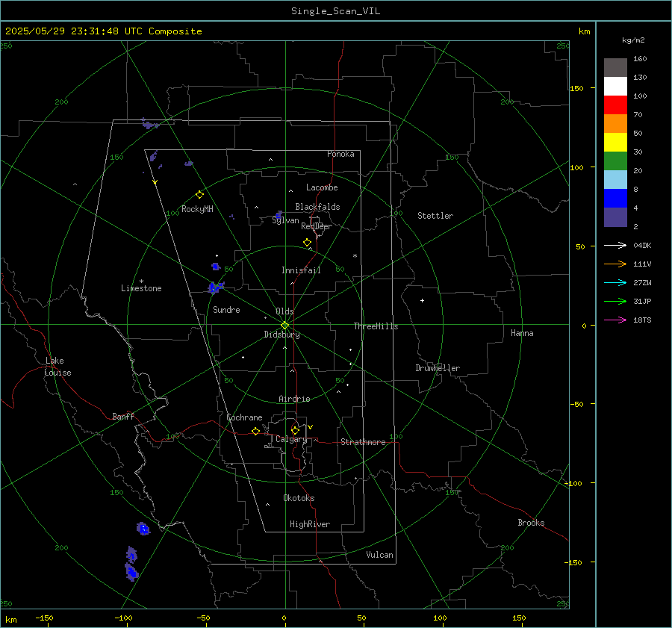
Task: Click the ThreeHills label
Action: [x=376, y=326]
